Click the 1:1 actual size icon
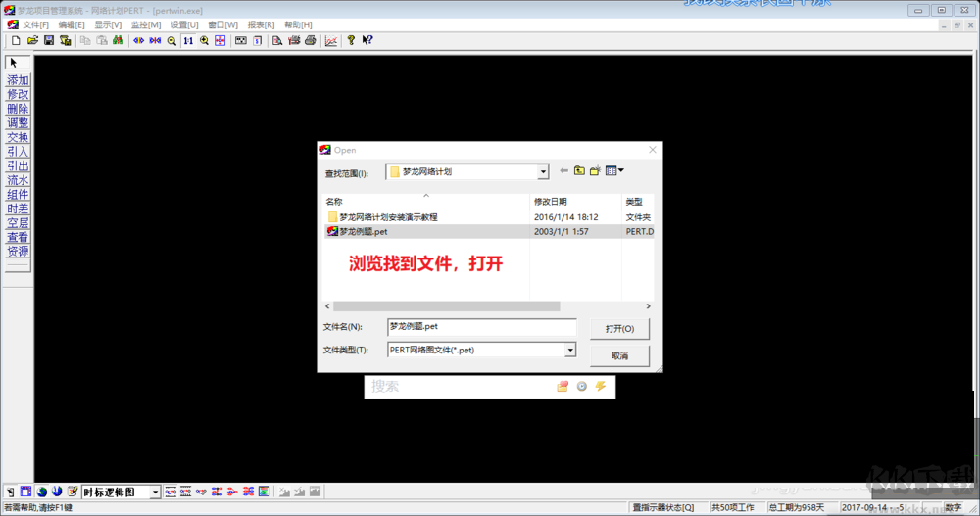980x516 pixels. pyautogui.click(x=187, y=40)
